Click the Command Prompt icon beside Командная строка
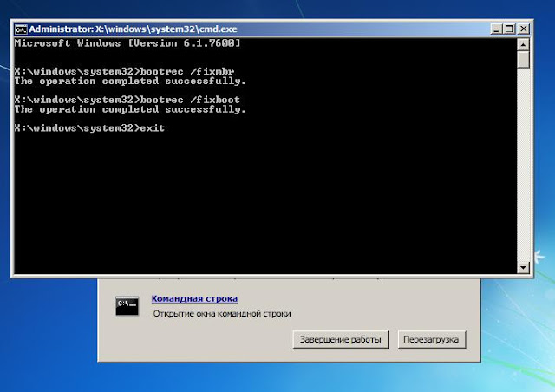Image resolution: width=555 pixels, height=392 pixels. pyautogui.click(x=127, y=305)
